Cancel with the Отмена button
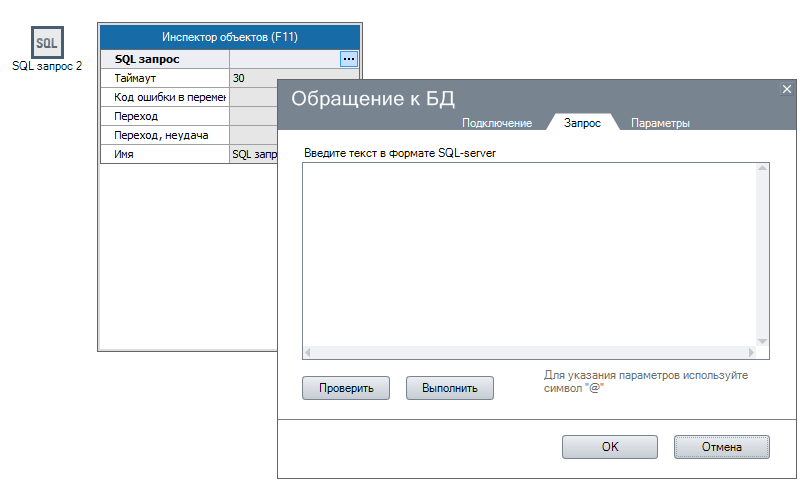 721,447
